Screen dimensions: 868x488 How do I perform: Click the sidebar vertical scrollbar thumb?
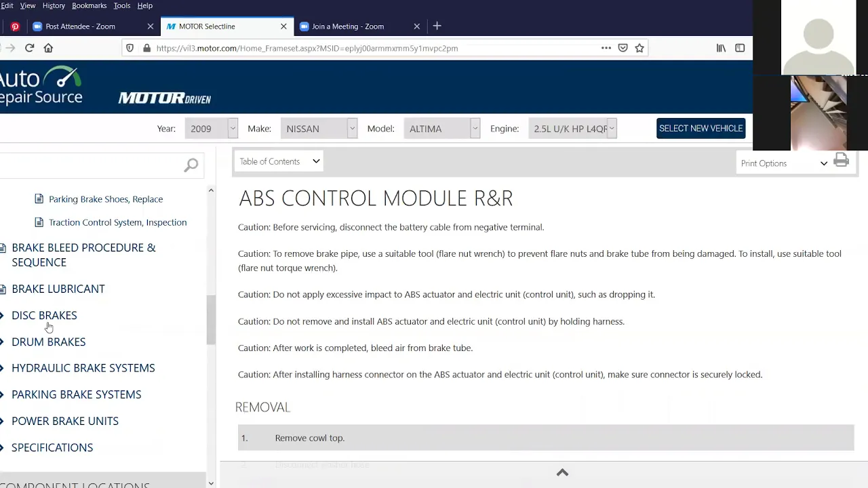pyautogui.click(x=211, y=320)
